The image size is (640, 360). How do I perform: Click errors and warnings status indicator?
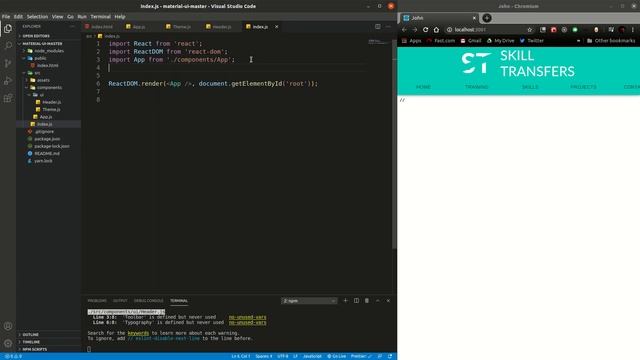tap(13, 356)
